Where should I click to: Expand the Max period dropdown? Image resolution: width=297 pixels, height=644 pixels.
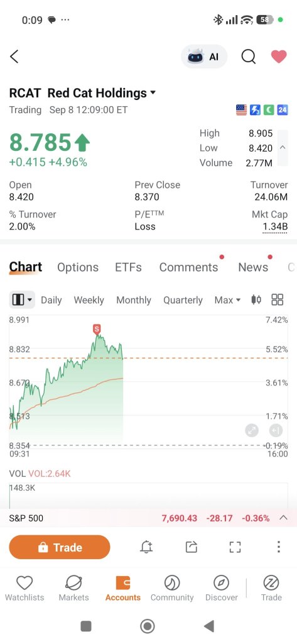227,300
